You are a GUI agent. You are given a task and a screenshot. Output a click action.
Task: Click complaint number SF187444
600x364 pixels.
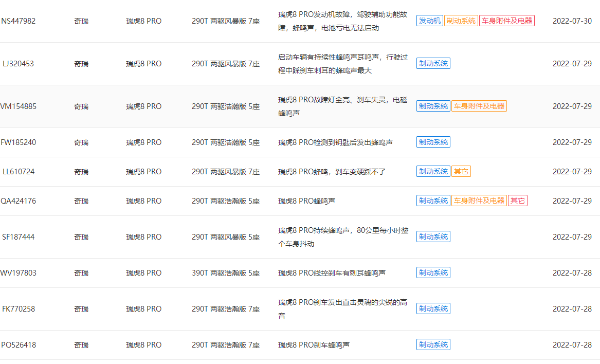(x=19, y=237)
